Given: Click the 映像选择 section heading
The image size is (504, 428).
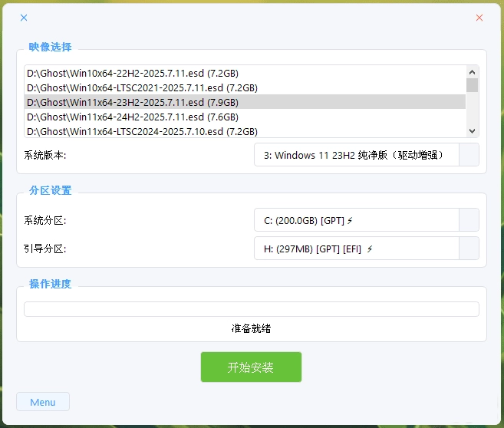Looking at the screenshot, I should coord(50,47).
